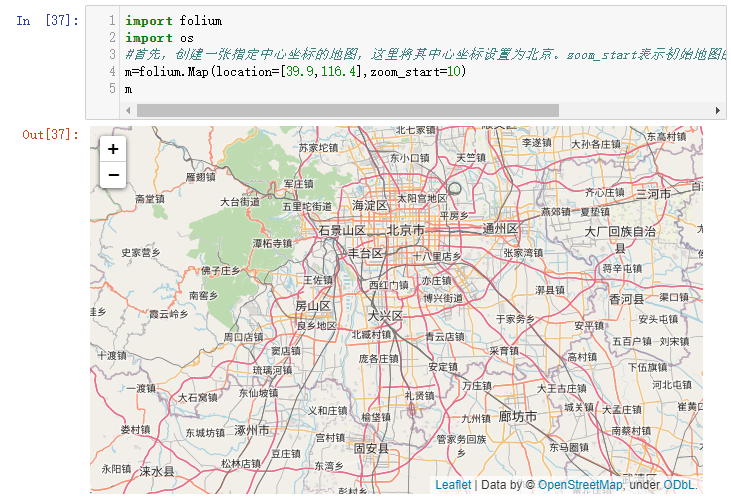Click the 军庄镇 label on map
The width and height of the screenshot is (731, 502).
(298, 184)
